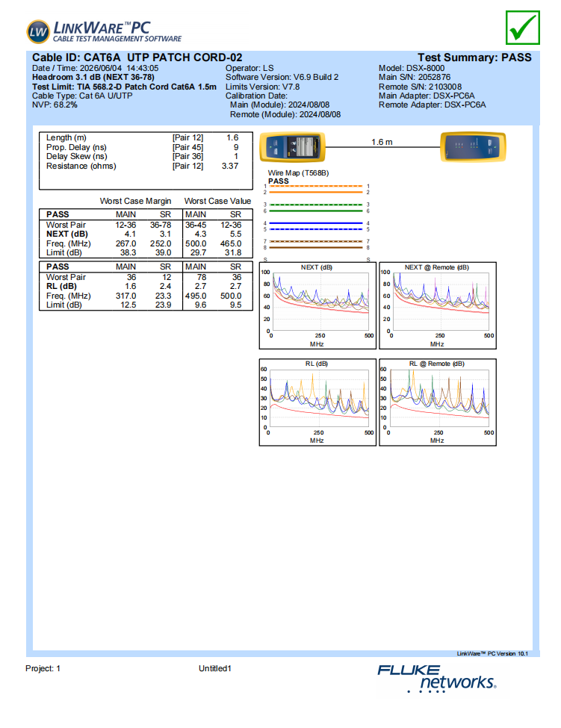Open the NEXT (dB) graph
561x728 pixels.
click(317, 305)
